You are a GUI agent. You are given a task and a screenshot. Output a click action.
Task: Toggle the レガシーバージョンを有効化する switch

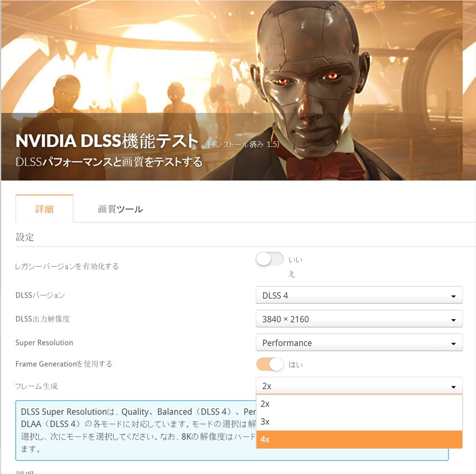[270, 259]
